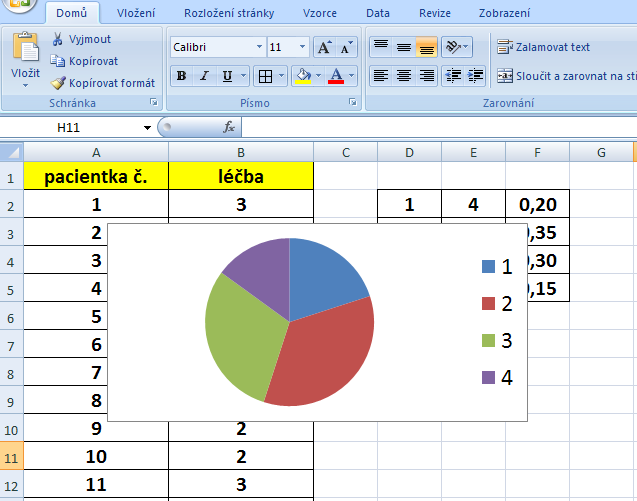637x501 pixels.
Task: Select the cell with 0,20
Action: click(x=537, y=204)
